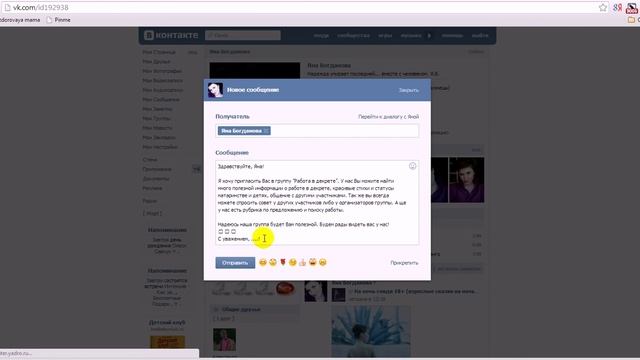Screen dimensions: 640x360
Task: Click the rightmost browser extension icon
Action: pyautogui.click(x=632, y=8)
